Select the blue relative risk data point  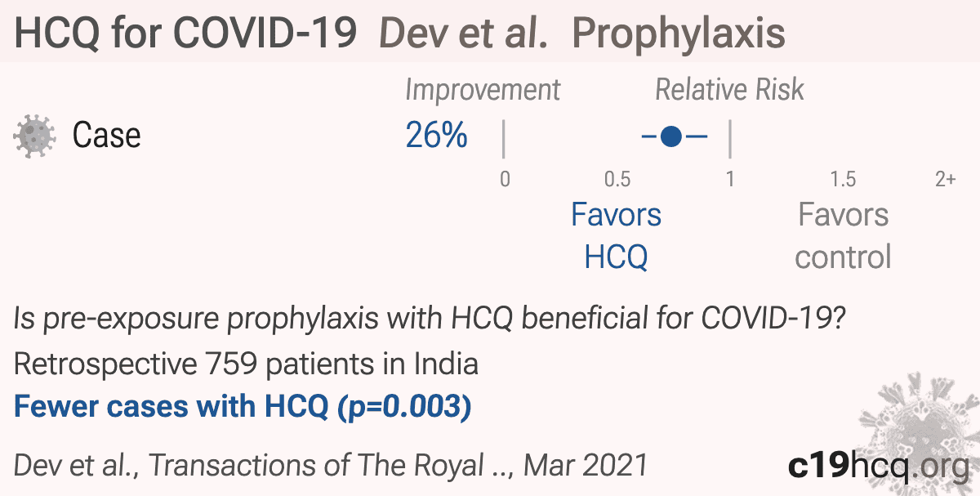(671, 137)
